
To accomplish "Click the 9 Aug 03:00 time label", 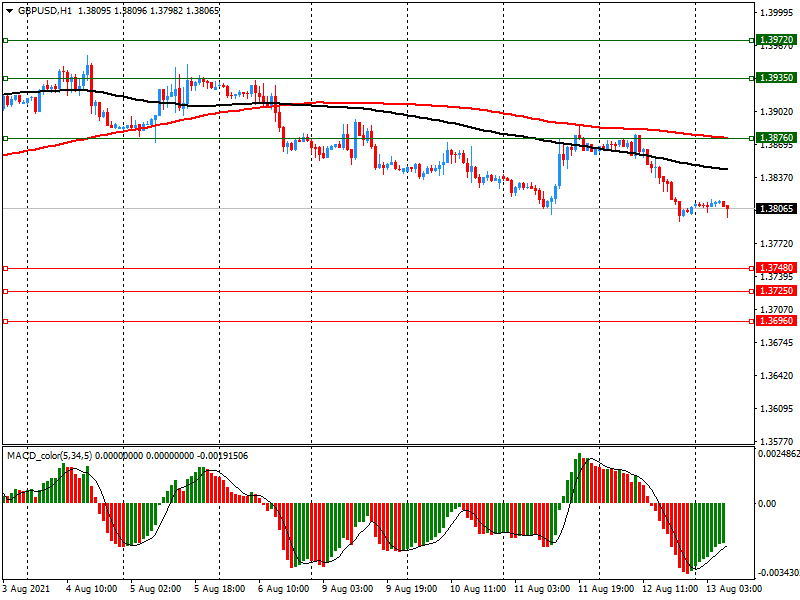I will point(347,589).
